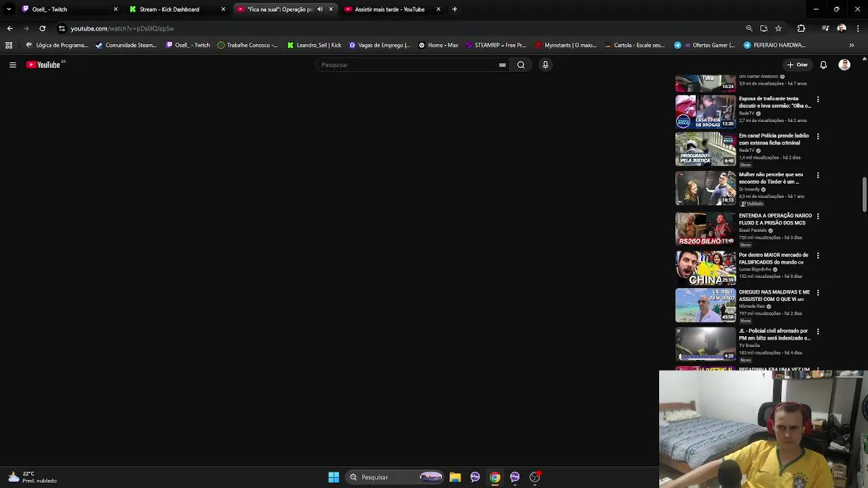
Task: Open the Cartola - Escale seu... bookmark
Action: [x=634, y=45]
